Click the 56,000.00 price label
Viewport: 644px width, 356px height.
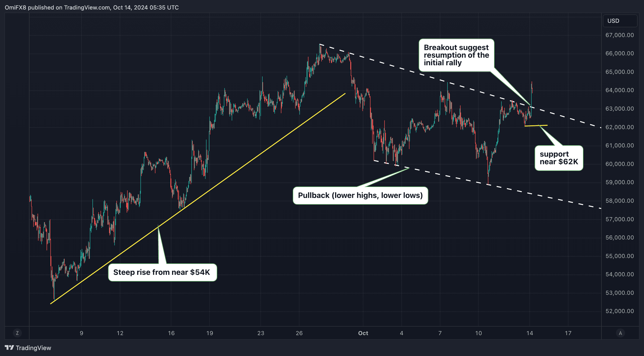(620, 237)
